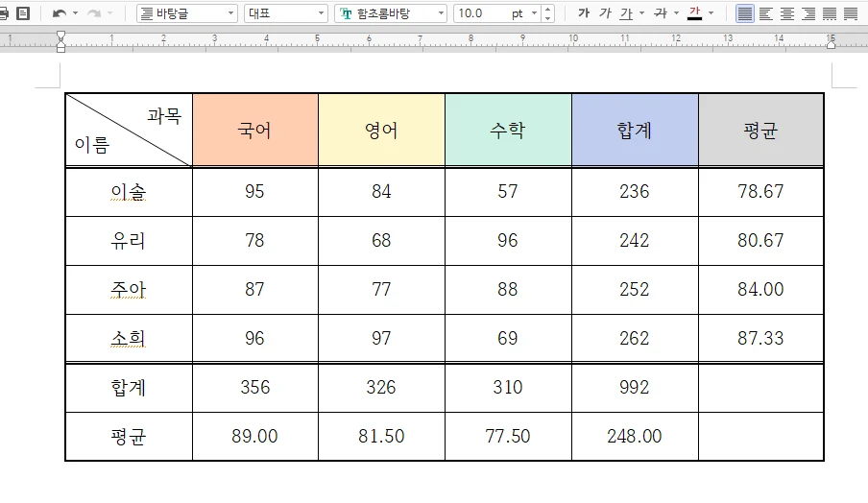Select center alignment
The height and width of the screenshot is (503, 868).
[787, 13]
